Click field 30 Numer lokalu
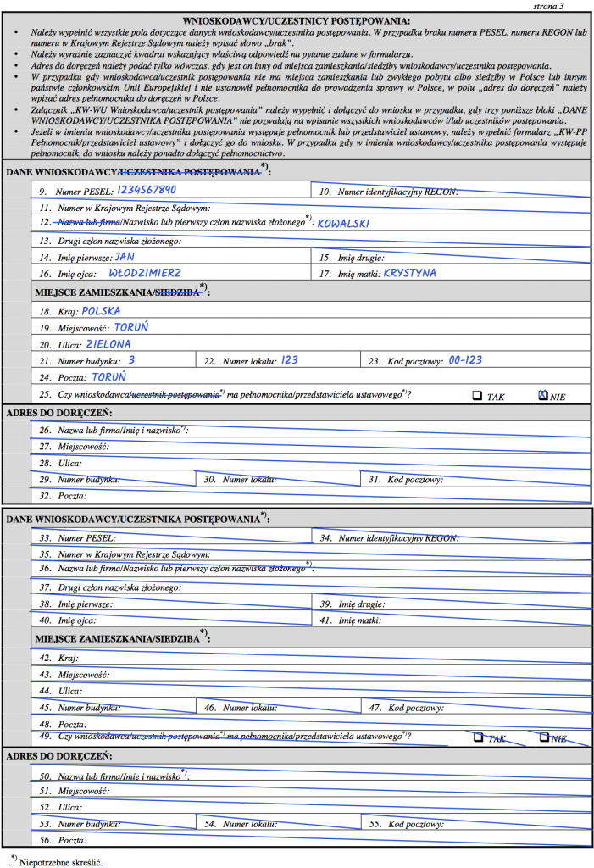 [x=279, y=479]
